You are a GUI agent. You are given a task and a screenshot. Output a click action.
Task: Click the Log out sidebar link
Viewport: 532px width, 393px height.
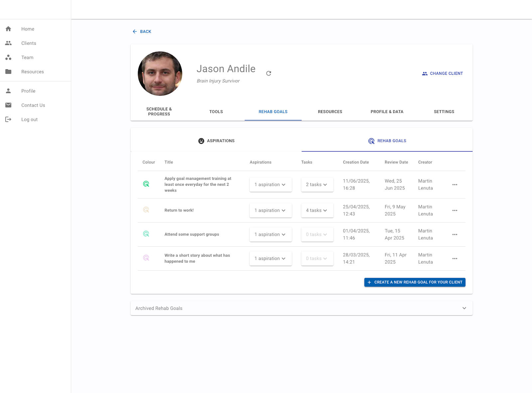point(35,119)
